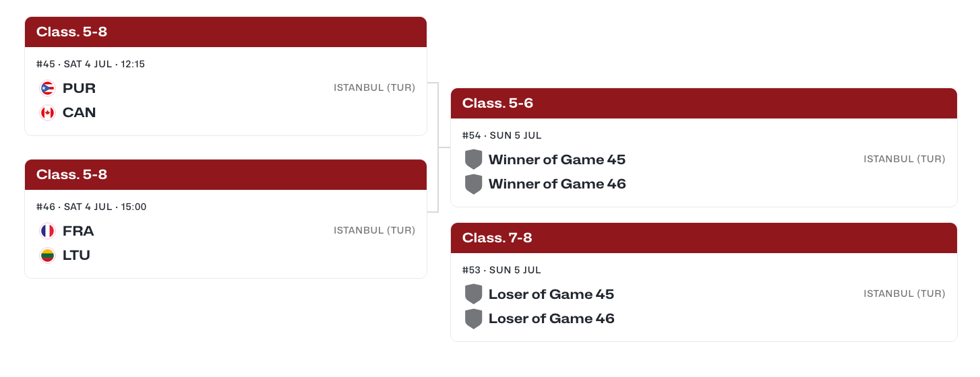Click the Lithuania flag icon
The height and width of the screenshot is (377, 980).
pyautogui.click(x=47, y=255)
